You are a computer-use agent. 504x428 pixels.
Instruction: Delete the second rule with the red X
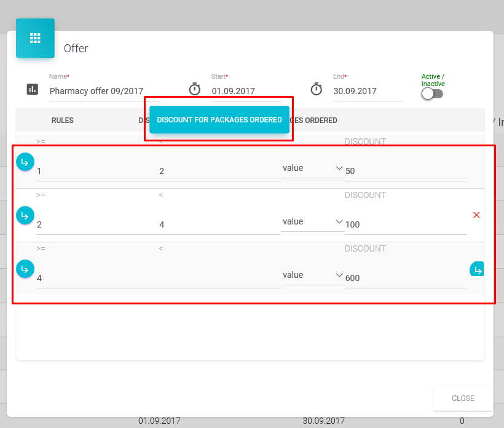pyautogui.click(x=476, y=215)
